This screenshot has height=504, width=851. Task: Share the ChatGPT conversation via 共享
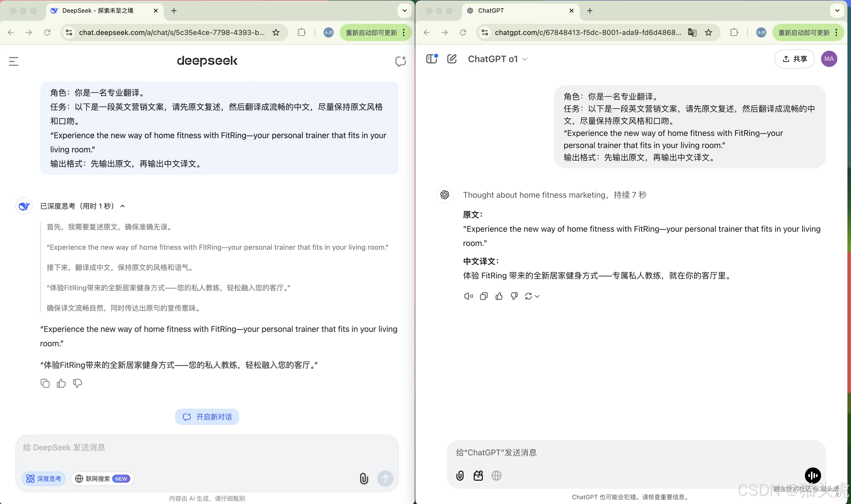click(794, 59)
